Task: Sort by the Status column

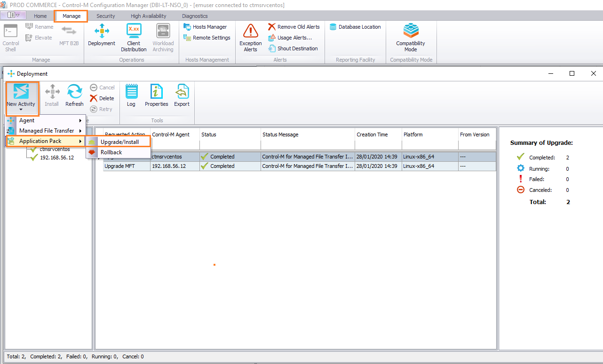Action: coord(230,135)
